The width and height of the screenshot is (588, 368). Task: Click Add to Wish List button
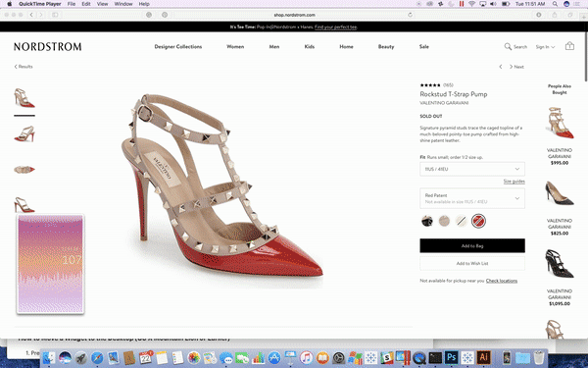pyautogui.click(x=472, y=263)
